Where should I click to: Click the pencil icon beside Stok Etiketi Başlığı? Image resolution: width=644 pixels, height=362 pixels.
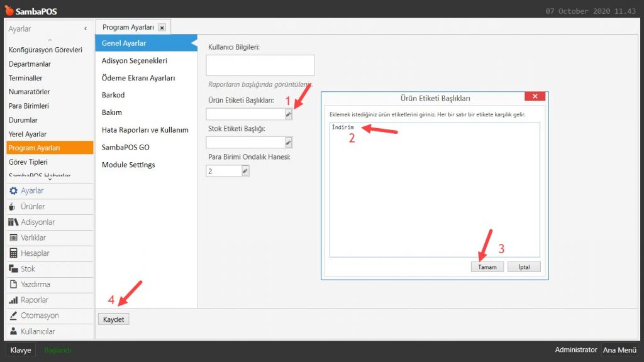click(x=289, y=143)
